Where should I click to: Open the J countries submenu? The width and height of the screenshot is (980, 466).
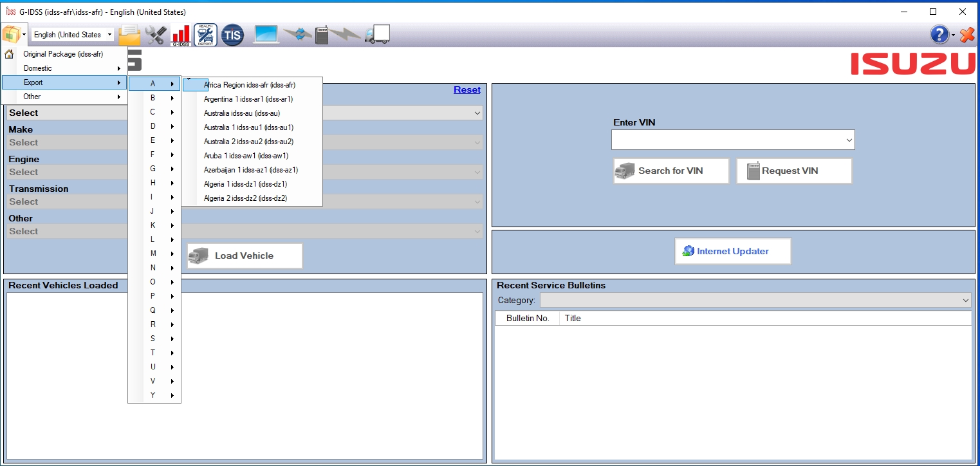coord(154,211)
